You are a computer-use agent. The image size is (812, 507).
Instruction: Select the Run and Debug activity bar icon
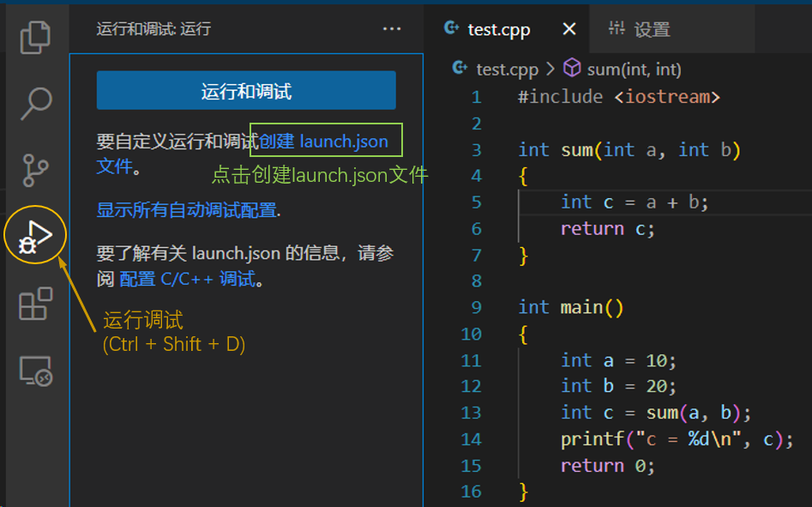click(35, 233)
